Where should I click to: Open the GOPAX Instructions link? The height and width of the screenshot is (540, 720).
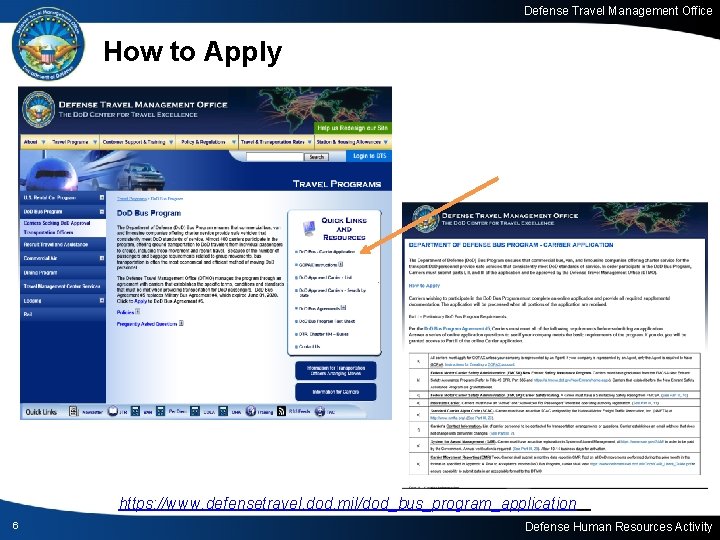pyautogui.click(x=318, y=264)
